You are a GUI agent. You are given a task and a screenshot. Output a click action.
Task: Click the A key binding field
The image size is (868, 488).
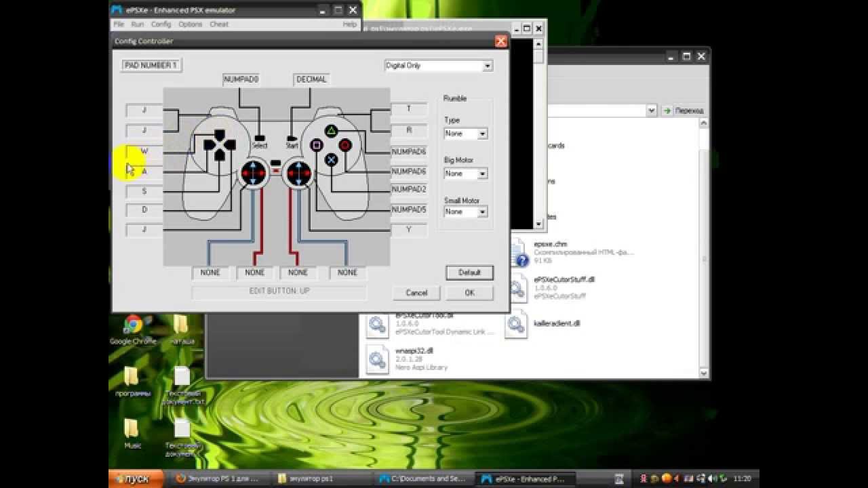point(144,171)
